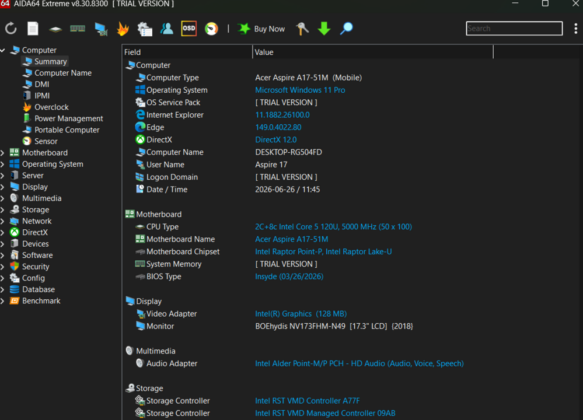Screen dimensions: 583x420
Task: Open the Report page icon
Action: tap(33, 29)
